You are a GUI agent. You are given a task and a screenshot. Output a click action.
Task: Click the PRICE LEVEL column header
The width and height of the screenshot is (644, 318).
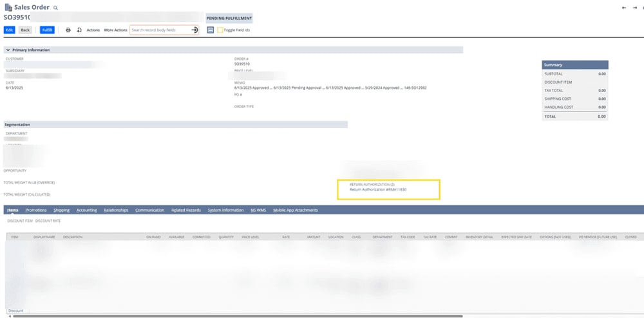[251, 237]
